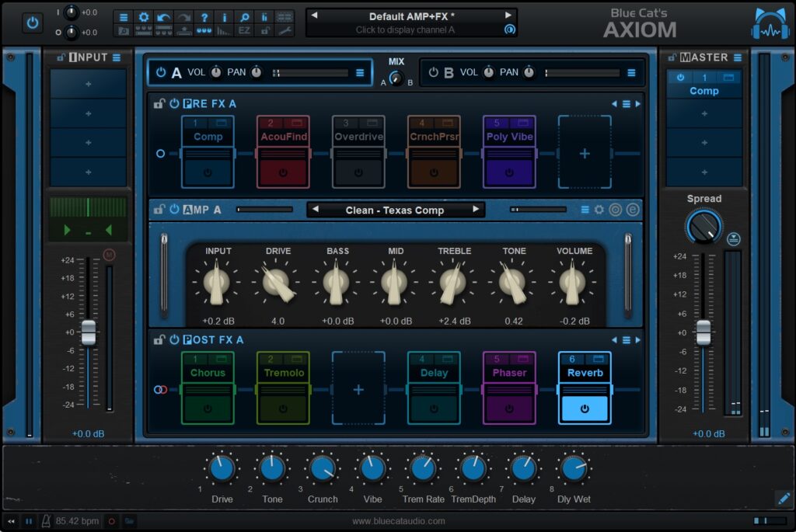Open the help question mark icon
The image size is (796, 532).
click(204, 17)
